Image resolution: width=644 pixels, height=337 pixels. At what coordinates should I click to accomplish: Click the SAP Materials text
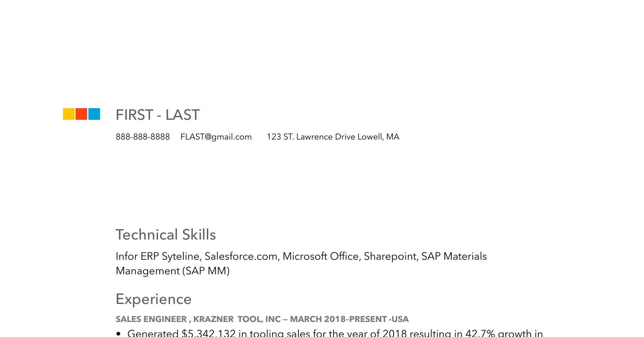(454, 256)
